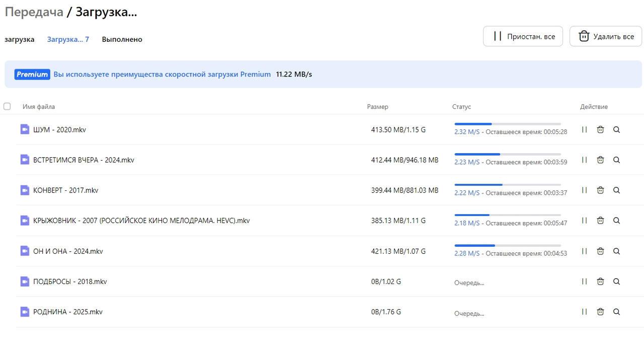Pause КОНВЕРТ - 2017.mkv download
Screen dimensions: 644x344
[x=584, y=190]
